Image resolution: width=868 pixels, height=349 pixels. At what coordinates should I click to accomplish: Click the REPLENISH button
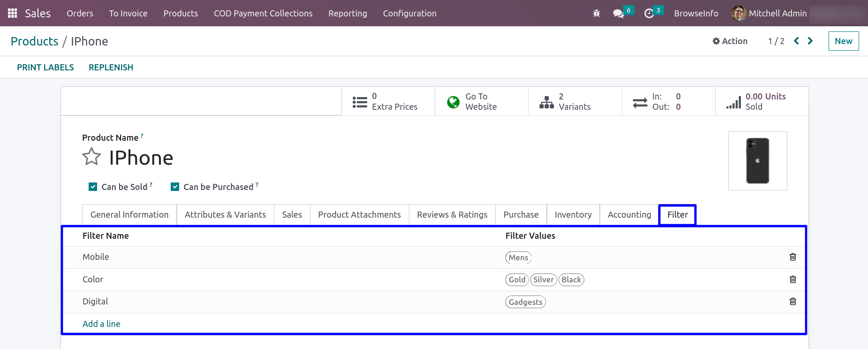(111, 67)
